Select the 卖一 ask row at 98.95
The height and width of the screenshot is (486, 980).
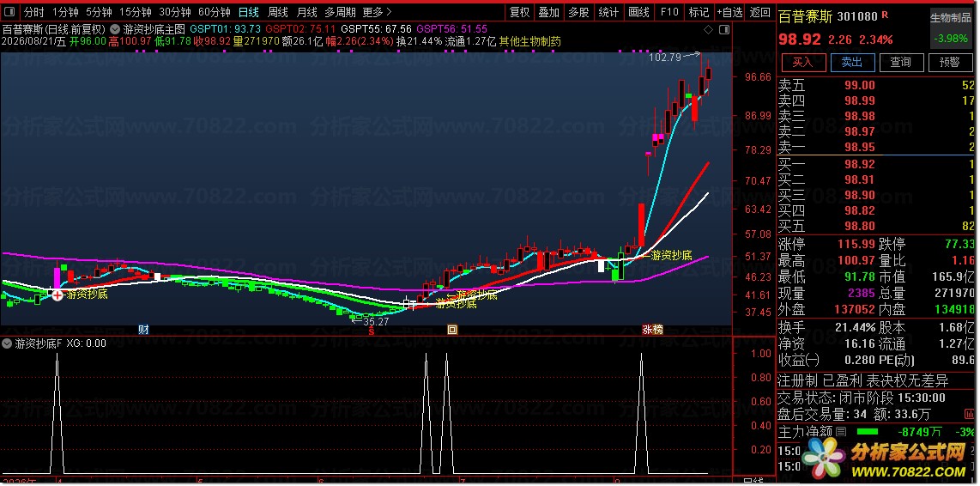(876, 147)
